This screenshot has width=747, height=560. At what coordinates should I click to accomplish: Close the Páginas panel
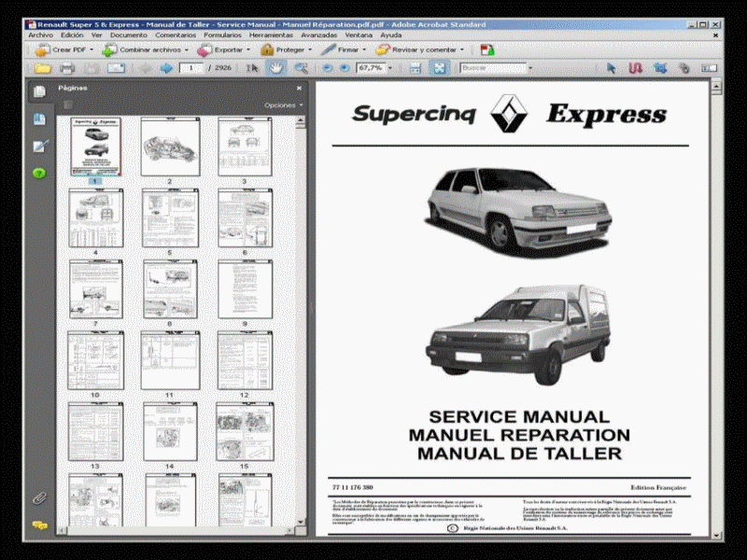point(299,88)
